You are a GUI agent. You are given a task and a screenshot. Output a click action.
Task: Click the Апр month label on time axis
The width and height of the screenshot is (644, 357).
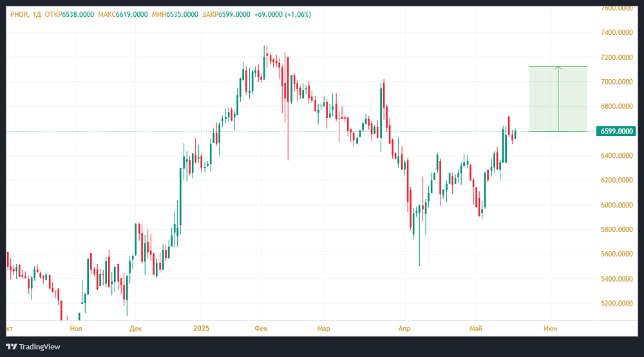click(x=404, y=329)
